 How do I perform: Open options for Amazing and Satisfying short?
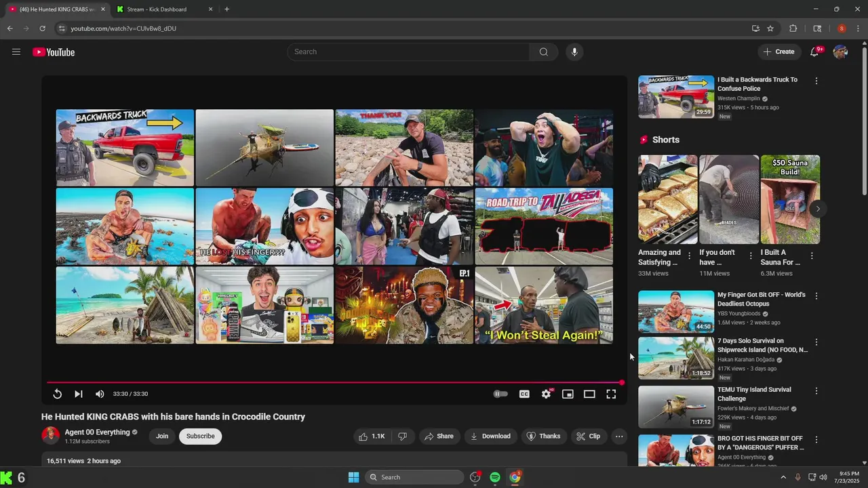tap(690, 256)
